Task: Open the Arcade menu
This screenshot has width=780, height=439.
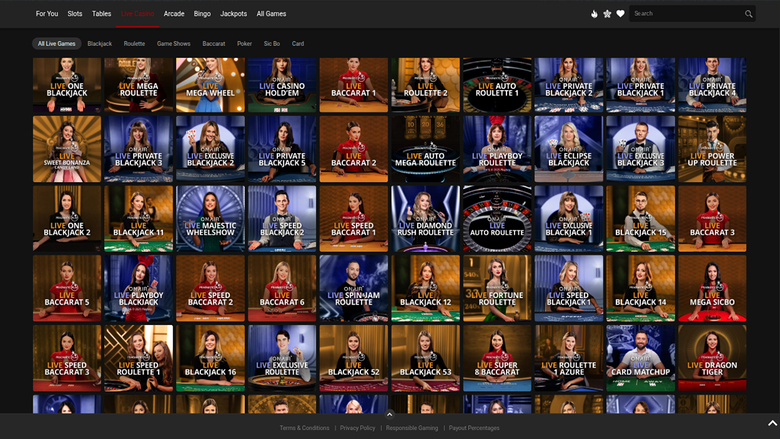Action: coord(174,14)
